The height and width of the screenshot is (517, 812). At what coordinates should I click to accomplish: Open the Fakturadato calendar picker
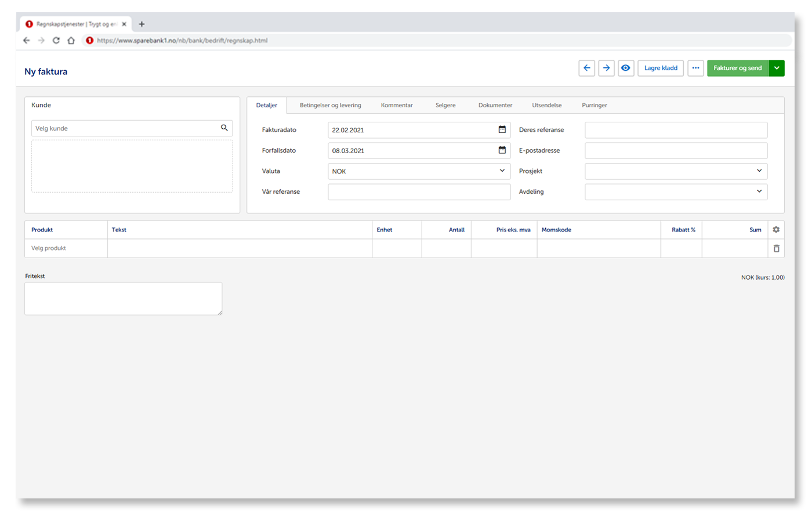tap(502, 130)
